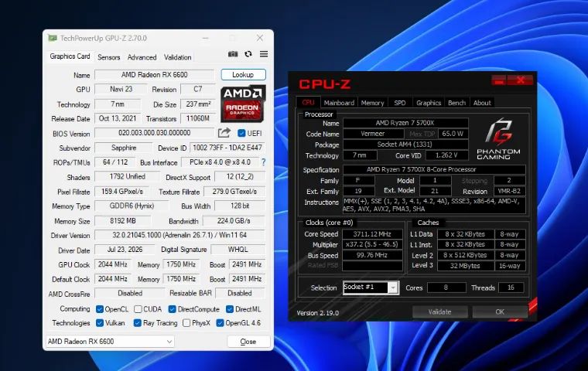This screenshot has height=371, width=588.
Task: Click the Subvendor value Sapphire
Action: click(124, 148)
